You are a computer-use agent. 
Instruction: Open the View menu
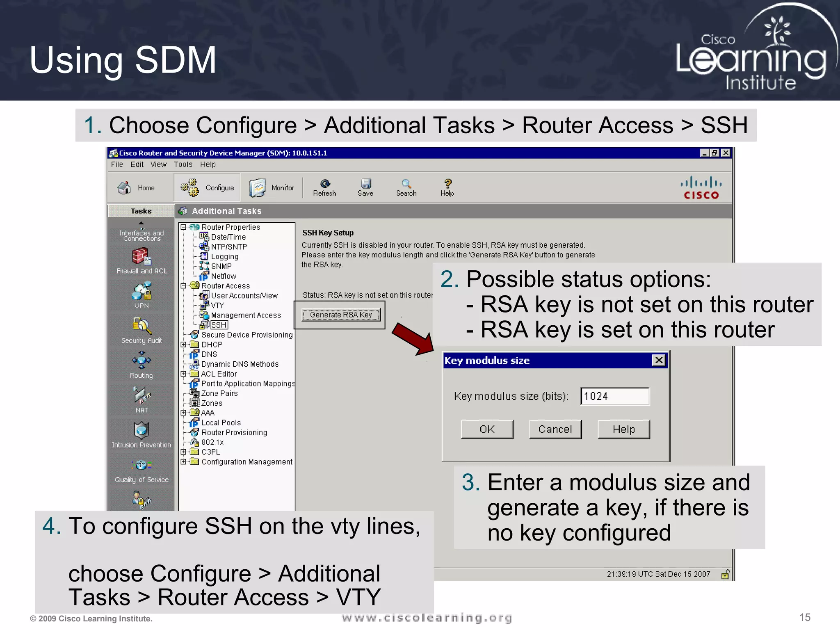(158, 164)
